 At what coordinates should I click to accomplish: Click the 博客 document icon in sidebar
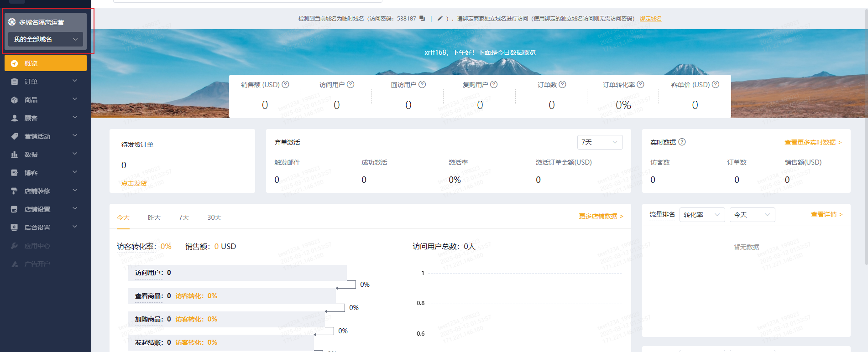point(14,173)
